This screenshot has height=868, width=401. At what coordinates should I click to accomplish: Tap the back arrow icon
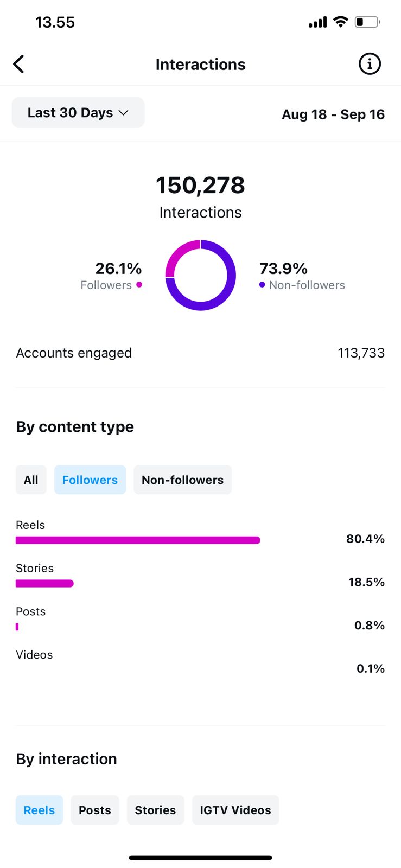[19, 64]
